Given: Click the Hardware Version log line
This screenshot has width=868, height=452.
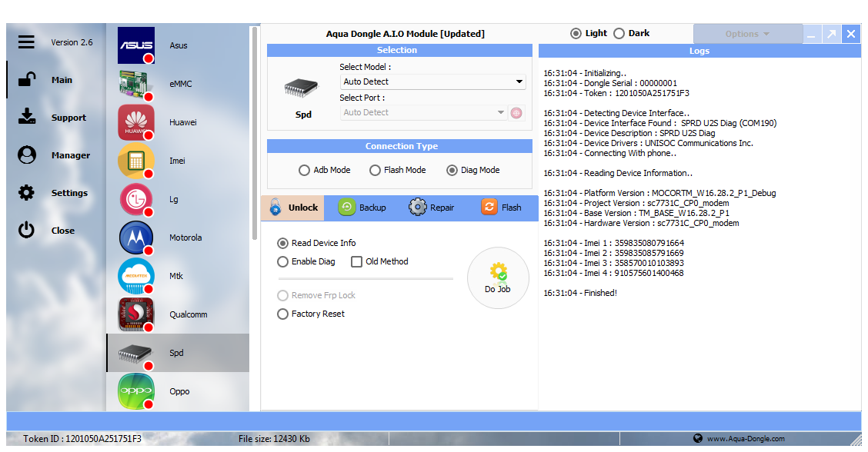Looking at the screenshot, I should tap(641, 223).
